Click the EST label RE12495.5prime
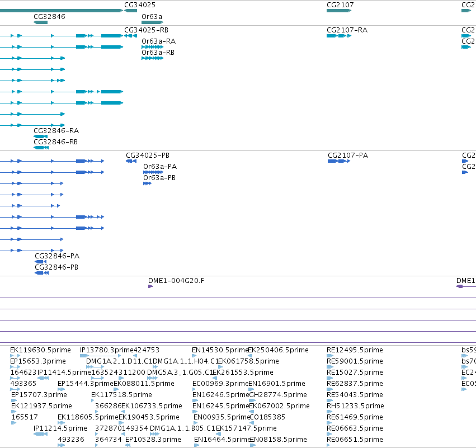The image size is (476, 448). coord(355,350)
